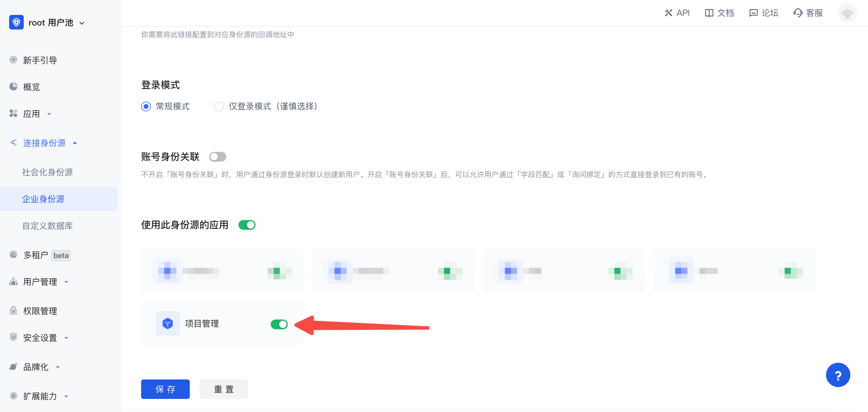Click the 论坛 forum chat icon
Image resolution: width=868 pixels, height=412 pixels.
coord(753,13)
